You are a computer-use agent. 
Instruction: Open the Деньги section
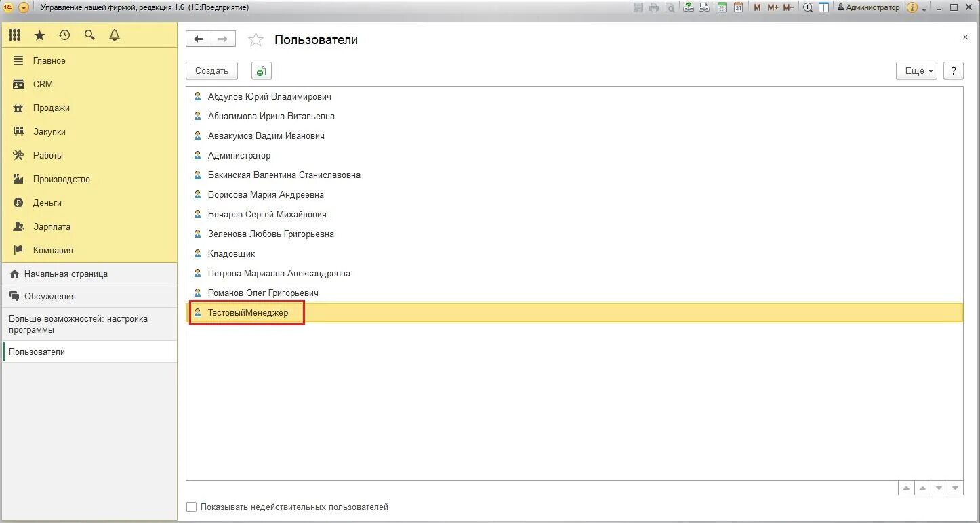[89, 203]
